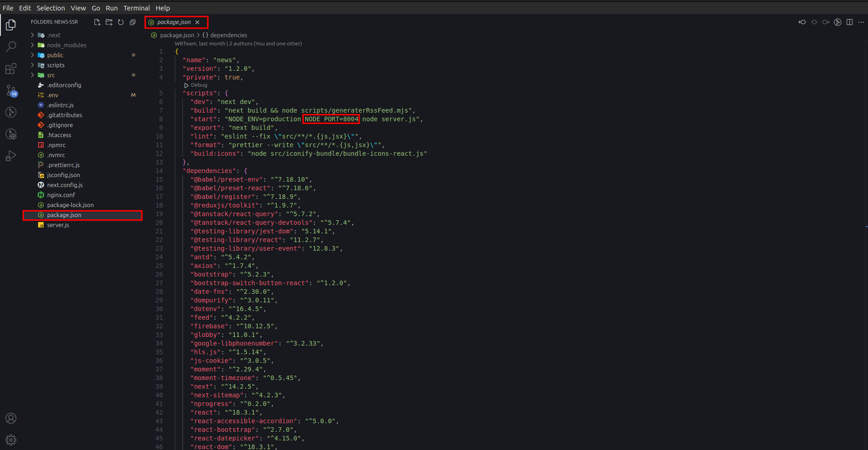Collapse all folders in Explorer
The image size is (868, 450).
(x=132, y=22)
